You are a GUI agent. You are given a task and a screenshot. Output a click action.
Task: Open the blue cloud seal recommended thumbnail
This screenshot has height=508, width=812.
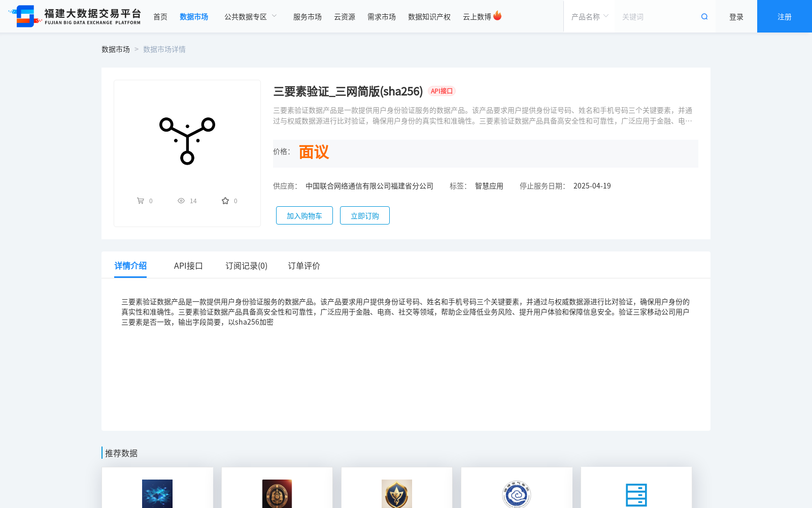[x=517, y=494]
